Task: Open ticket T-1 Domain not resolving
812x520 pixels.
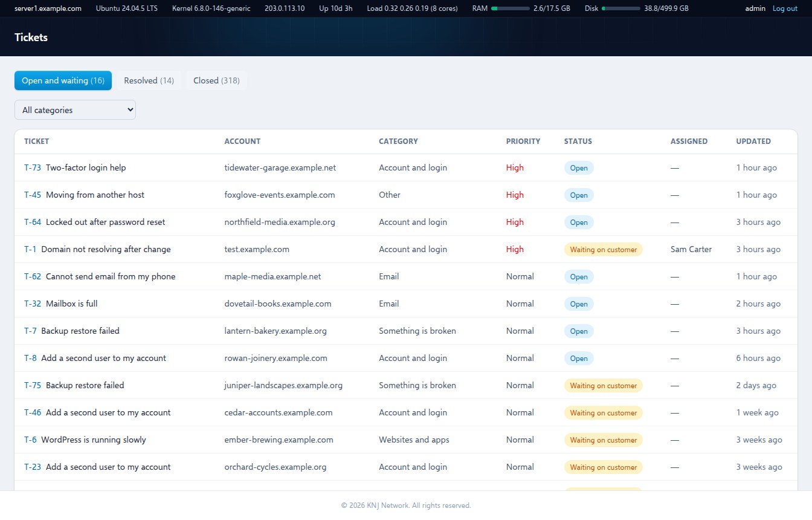Action: (x=97, y=249)
